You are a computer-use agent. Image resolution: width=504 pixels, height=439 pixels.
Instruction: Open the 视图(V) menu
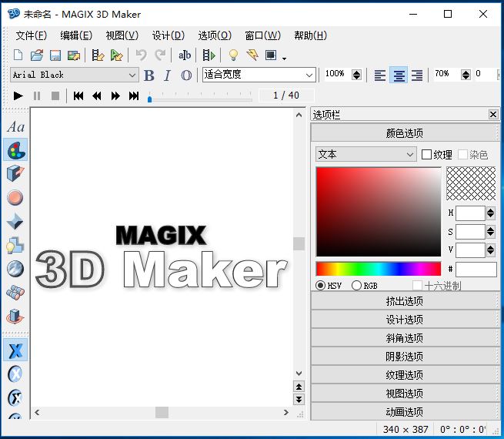coord(122,35)
